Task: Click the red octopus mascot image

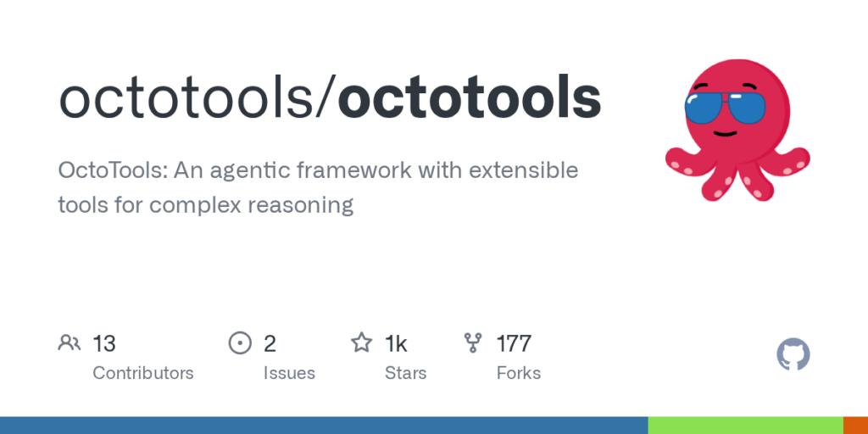Action: 737,130
